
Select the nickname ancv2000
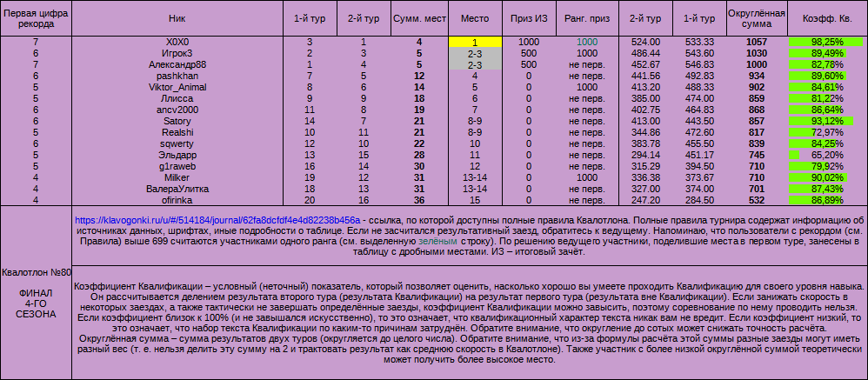click(177, 110)
